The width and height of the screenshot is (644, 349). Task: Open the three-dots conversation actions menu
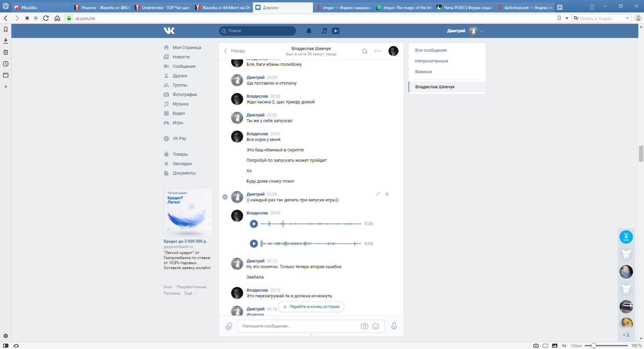378,51
